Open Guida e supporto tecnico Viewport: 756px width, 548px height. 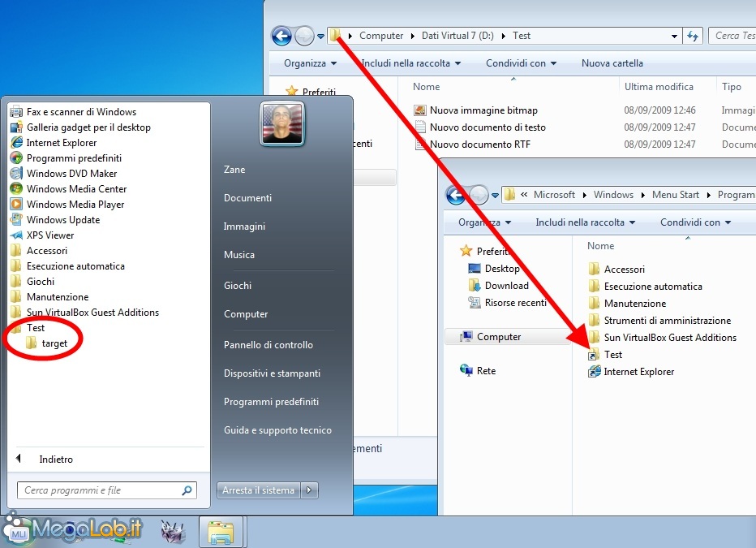277,431
